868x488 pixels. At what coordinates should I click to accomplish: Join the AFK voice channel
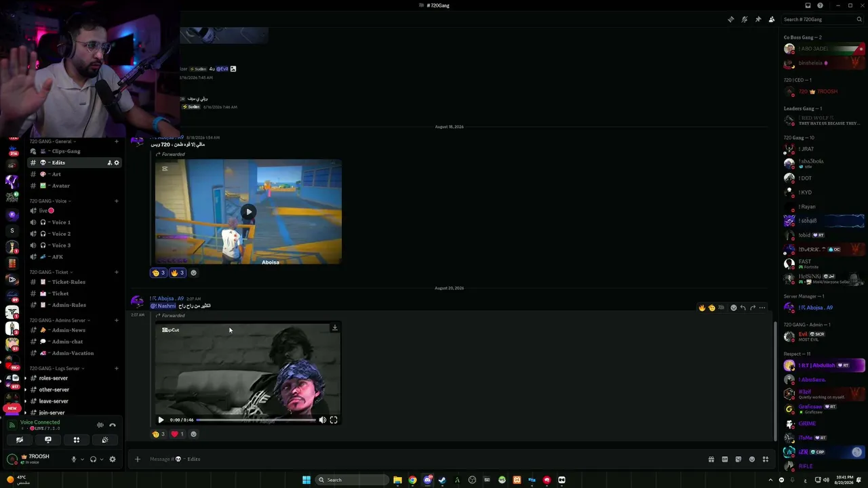pyautogui.click(x=75, y=257)
